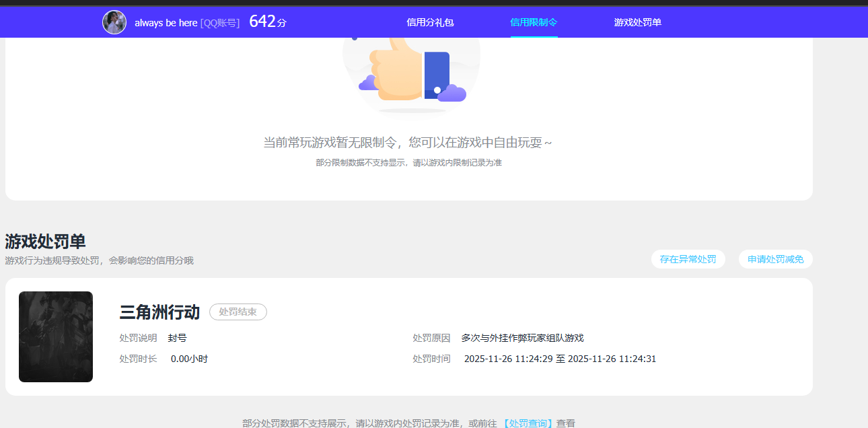Click the 存在异常处罚 button
This screenshot has height=428, width=868.
click(x=688, y=259)
